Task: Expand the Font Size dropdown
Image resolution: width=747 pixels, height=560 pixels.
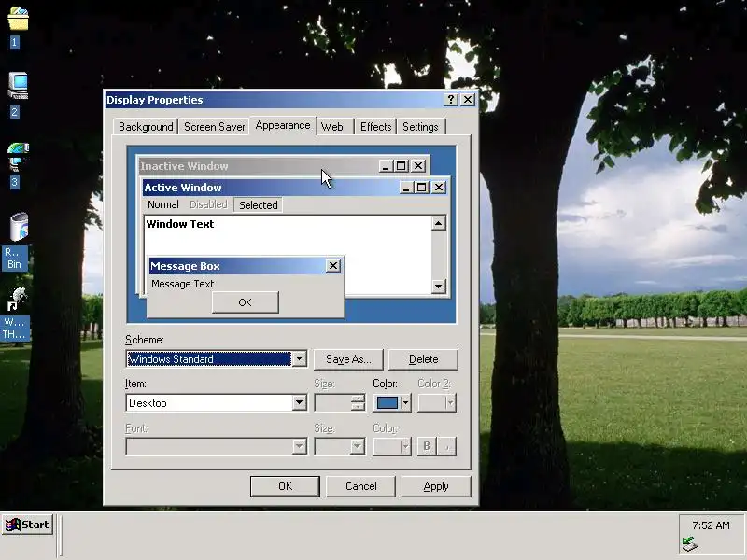Action: coord(358,446)
